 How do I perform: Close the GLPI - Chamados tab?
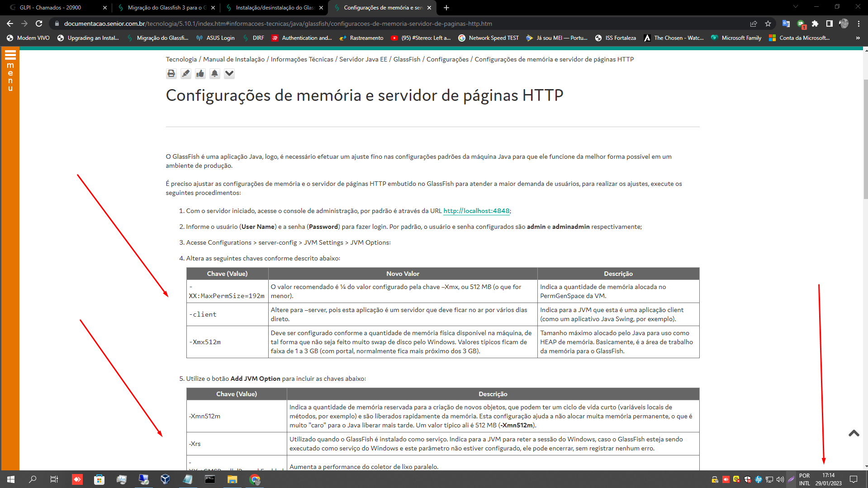point(105,8)
